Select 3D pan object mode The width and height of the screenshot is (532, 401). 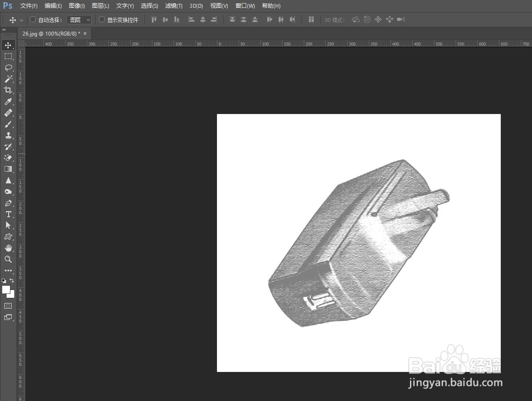378,20
